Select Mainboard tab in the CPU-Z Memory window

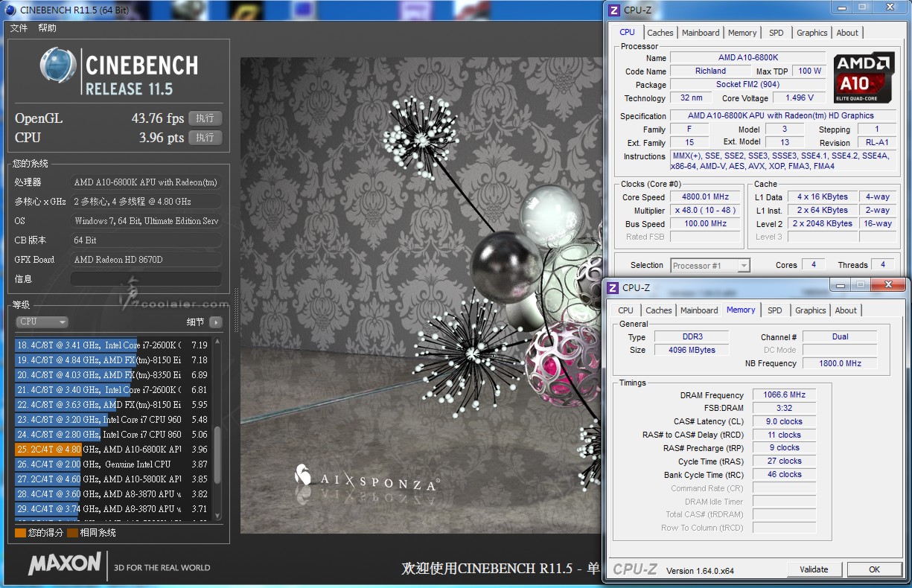[x=699, y=310]
